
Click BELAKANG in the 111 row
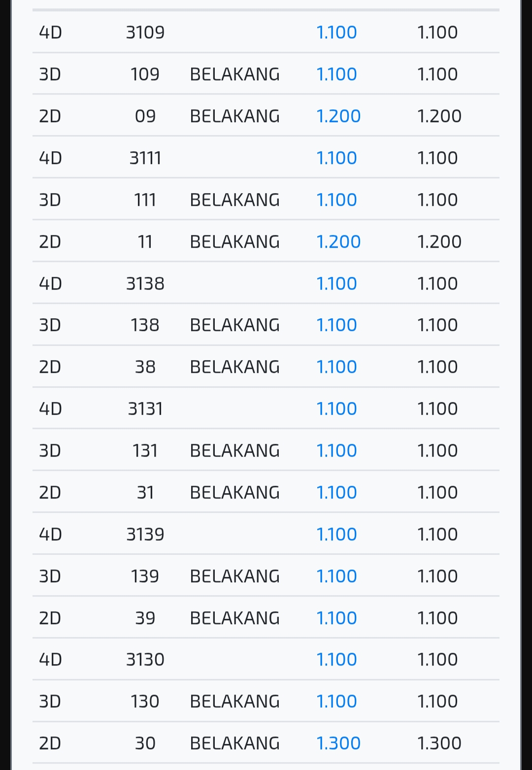pos(234,200)
